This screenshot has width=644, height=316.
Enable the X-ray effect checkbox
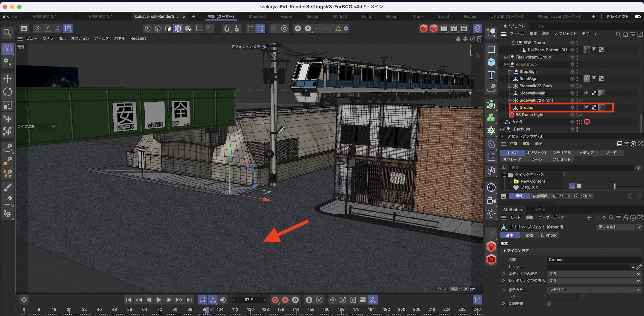pos(549,304)
